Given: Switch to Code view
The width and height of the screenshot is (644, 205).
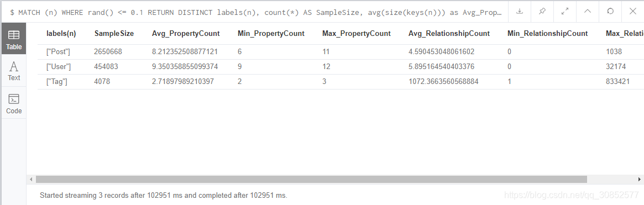Looking at the screenshot, I should coord(14,103).
